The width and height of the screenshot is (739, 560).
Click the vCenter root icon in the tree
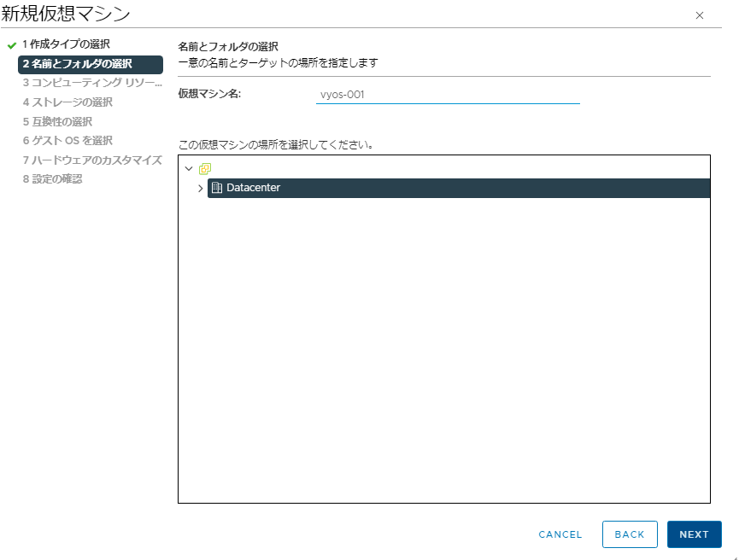coord(205,169)
